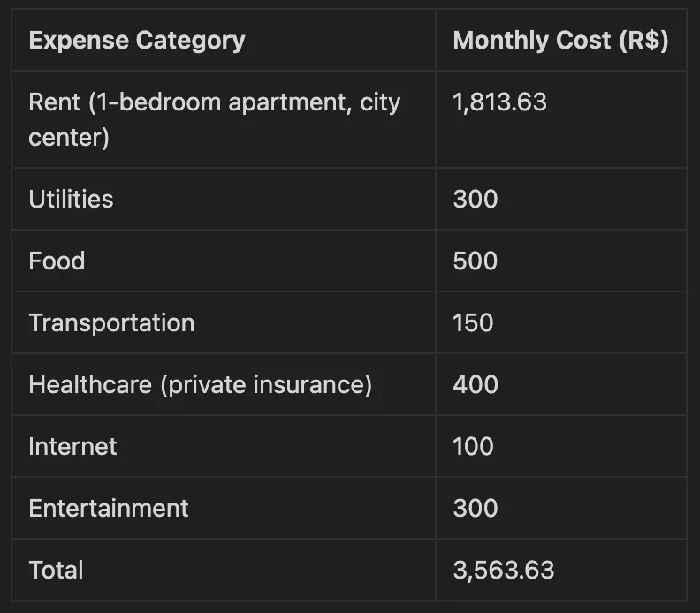The width and height of the screenshot is (700, 613).
Task: Select the Healthcare (private insurance) cell
Action: point(200,384)
